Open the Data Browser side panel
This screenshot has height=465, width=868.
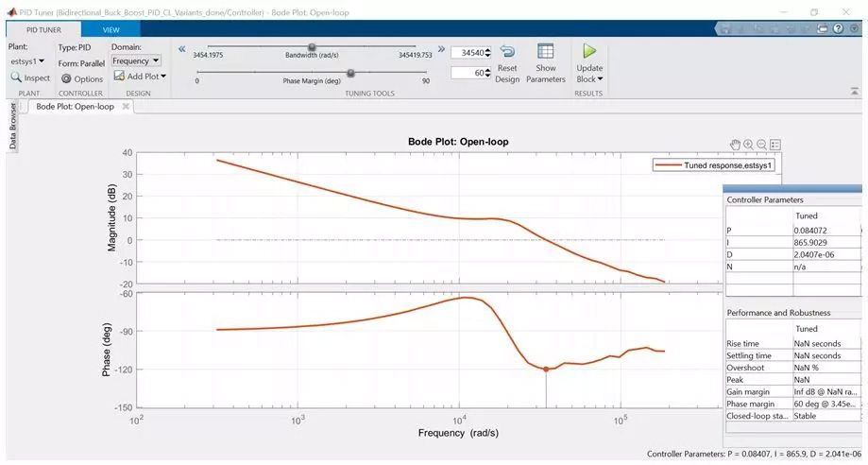[13, 127]
